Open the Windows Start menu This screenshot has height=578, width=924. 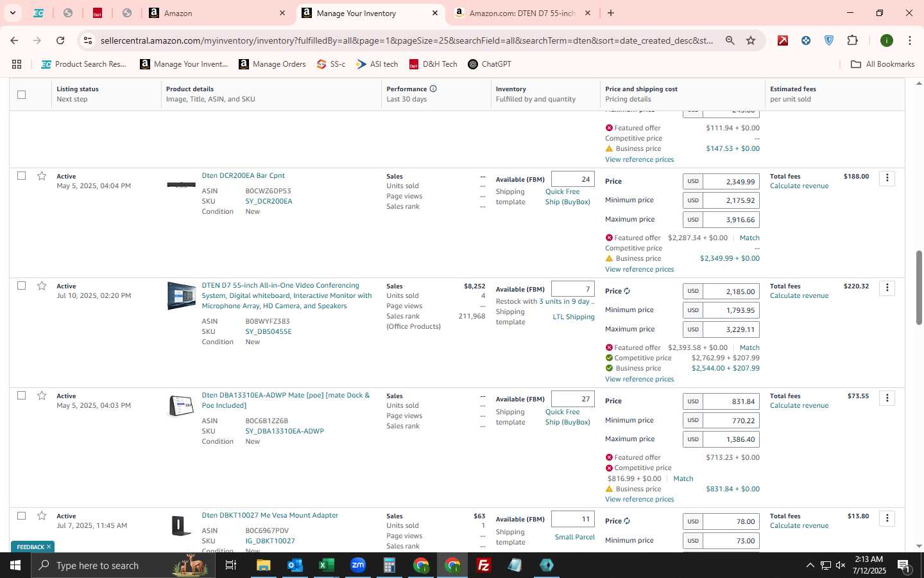click(15, 565)
